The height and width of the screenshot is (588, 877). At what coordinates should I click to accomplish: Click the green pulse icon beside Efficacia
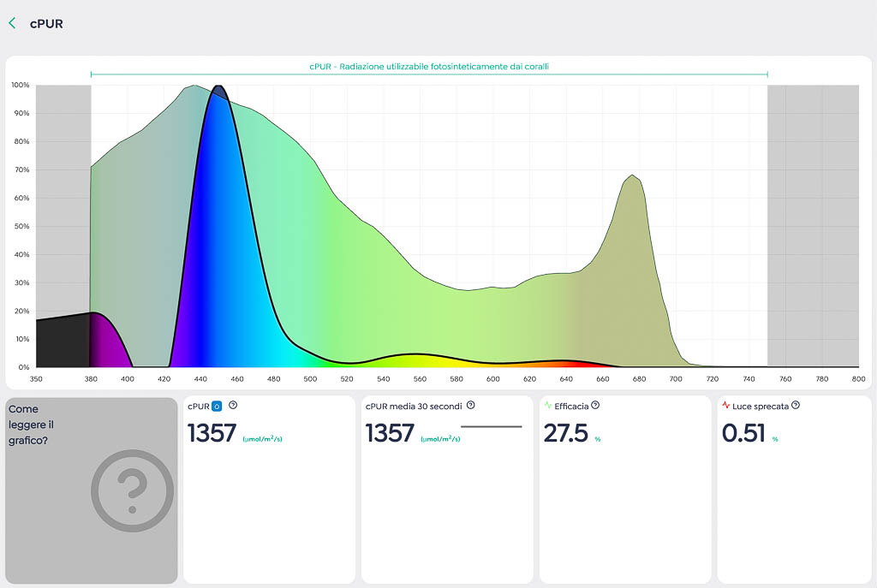click(x=548, y=406)
